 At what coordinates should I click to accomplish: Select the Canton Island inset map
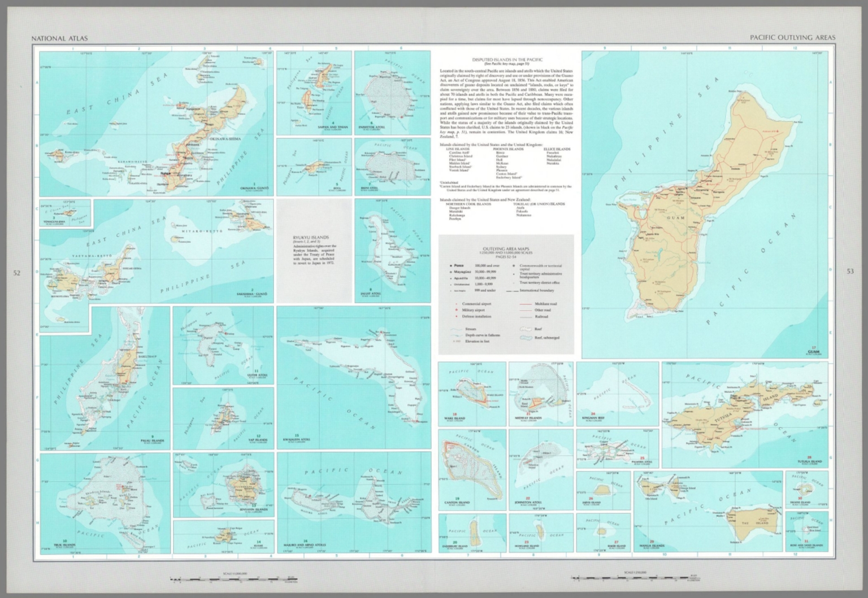click(472, 470)
